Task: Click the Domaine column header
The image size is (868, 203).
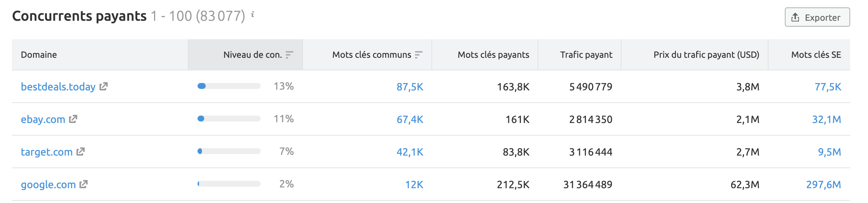Action: click(39, 55)
